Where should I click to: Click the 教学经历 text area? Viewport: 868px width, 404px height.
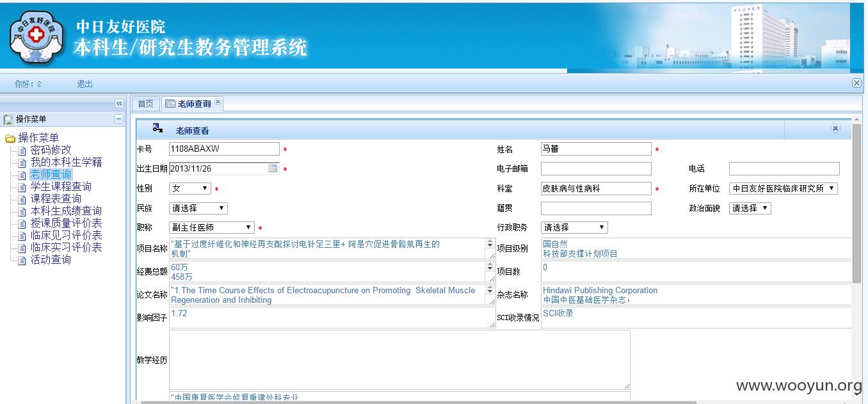coord(399,360)
